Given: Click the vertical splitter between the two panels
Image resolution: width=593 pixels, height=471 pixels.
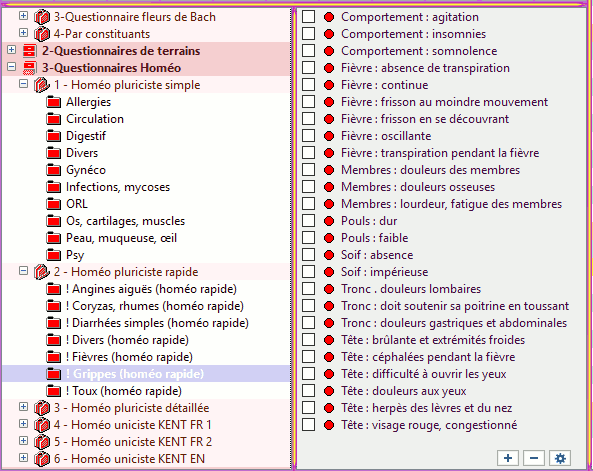Looking at the screenshot, I should click(x=293, y=238).
